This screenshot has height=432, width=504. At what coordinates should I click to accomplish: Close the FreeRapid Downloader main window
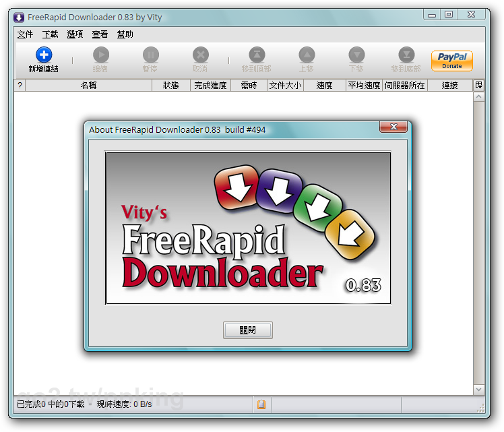(x=471, y=14)
